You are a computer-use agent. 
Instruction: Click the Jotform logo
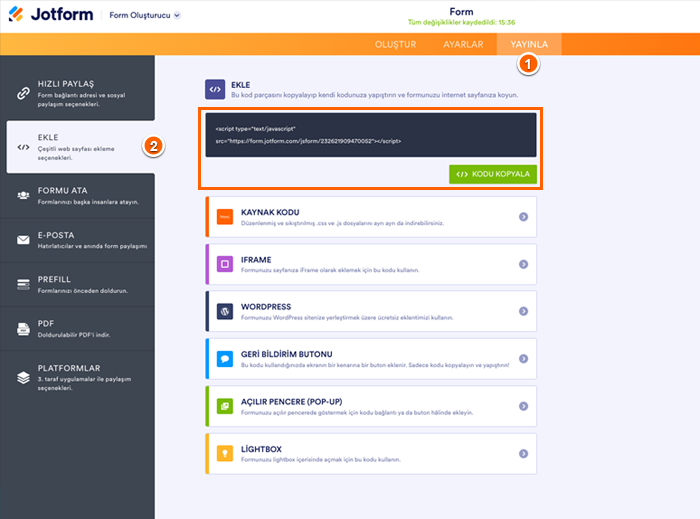[51, 14]
